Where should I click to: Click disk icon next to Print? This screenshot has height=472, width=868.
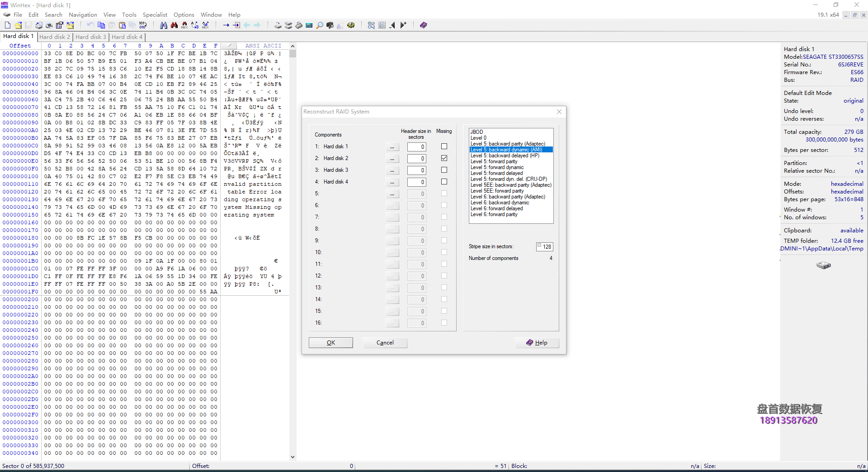39,25
